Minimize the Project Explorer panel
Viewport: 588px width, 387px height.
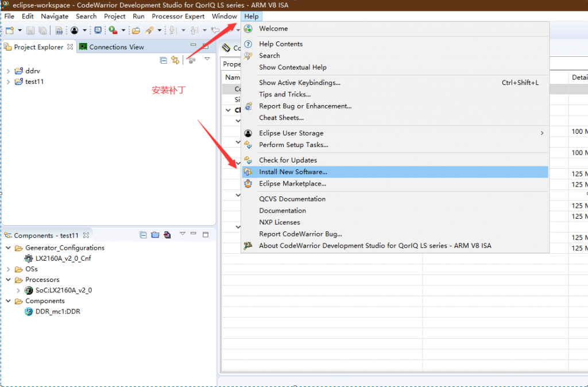[x=193, y=45]
